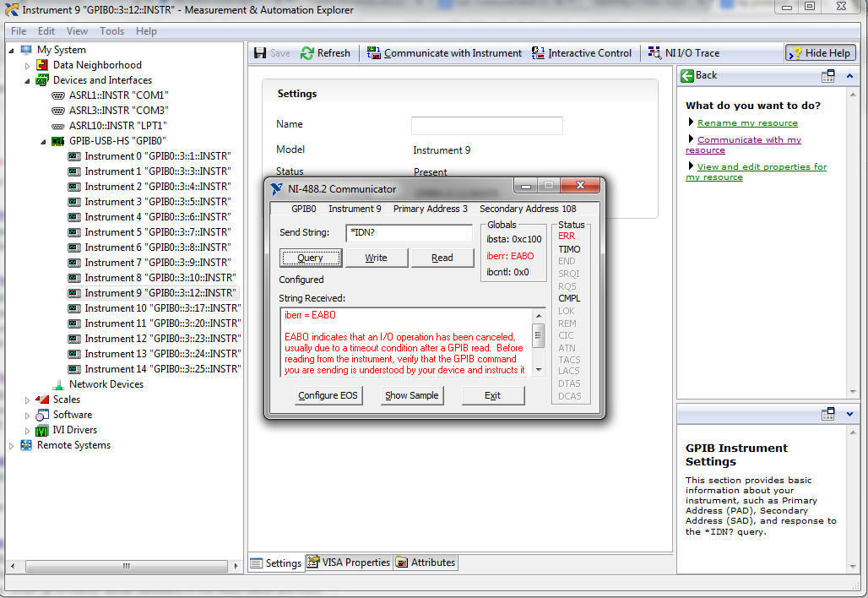The image size is (868, 598).
Task: Click the Write button
Action: click(377, 258)
